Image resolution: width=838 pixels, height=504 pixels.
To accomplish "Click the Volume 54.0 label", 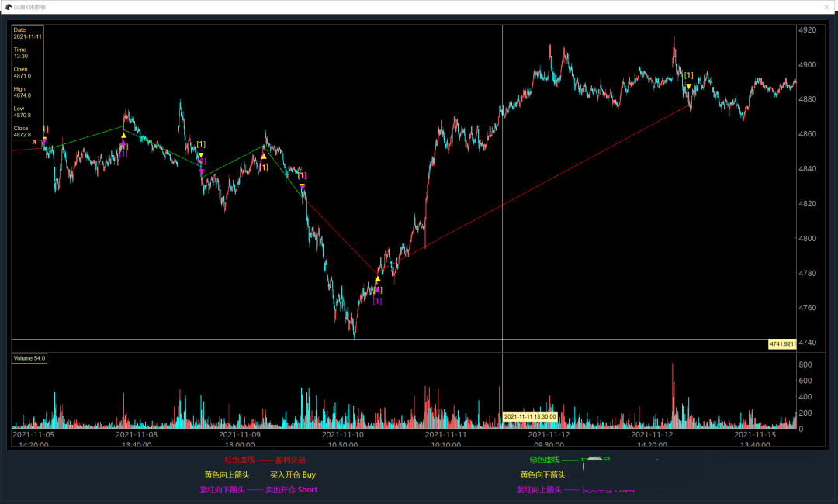I will point(29,358).
